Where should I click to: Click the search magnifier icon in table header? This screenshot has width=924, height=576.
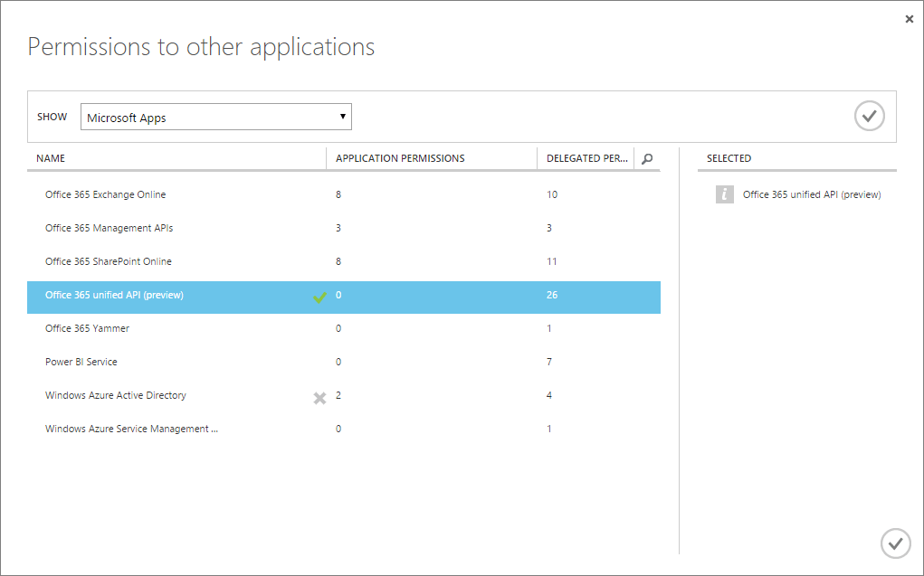tap(647, 158)
